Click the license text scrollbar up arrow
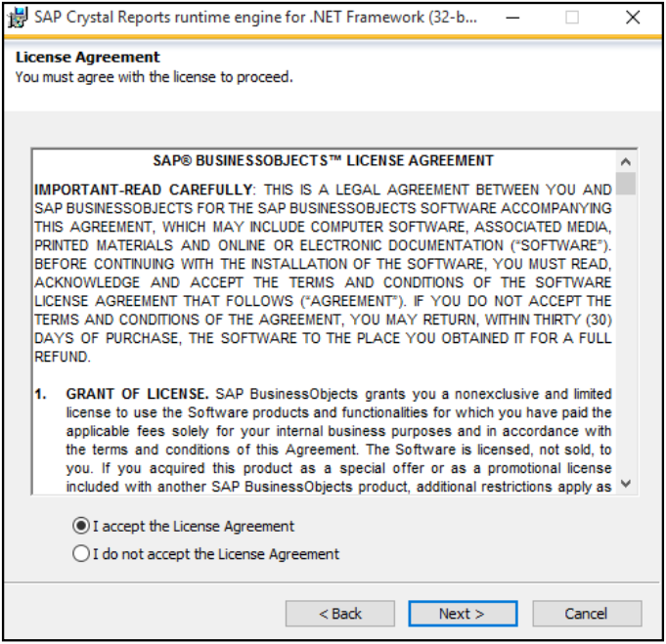The height and width of the screenshot is (644, 666). coord(626,161)
